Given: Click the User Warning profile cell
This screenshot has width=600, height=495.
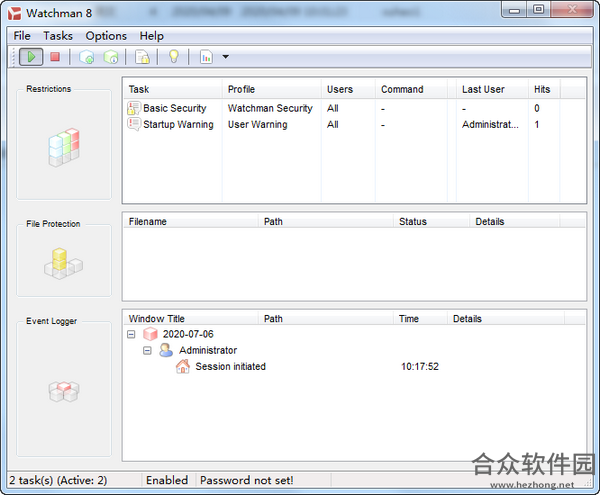Looking at the screenshot, I should click(258, 124).
